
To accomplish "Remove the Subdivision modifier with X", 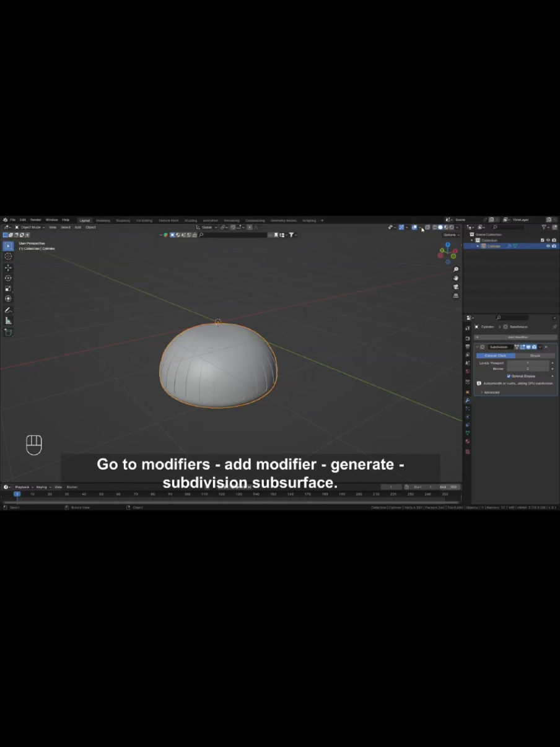I will [546, 347].
